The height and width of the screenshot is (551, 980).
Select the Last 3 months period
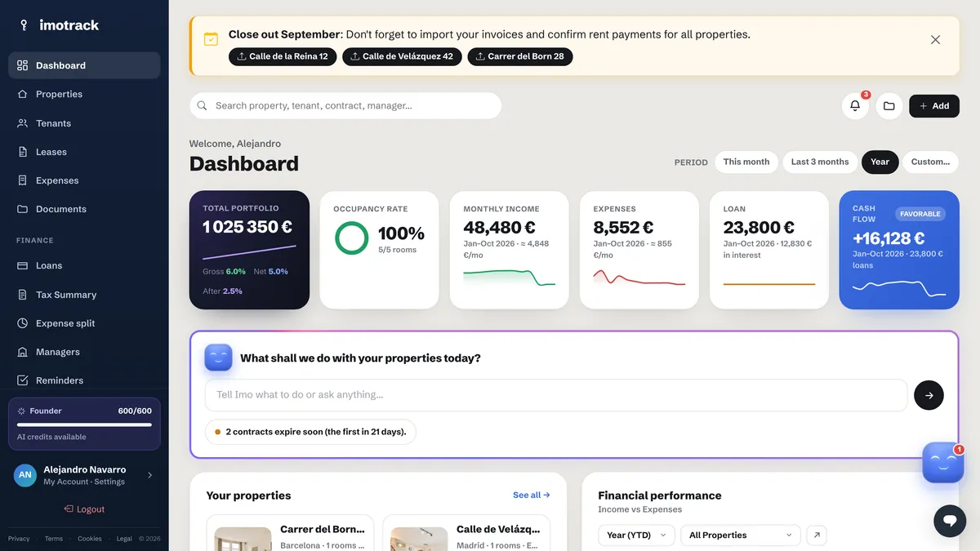point(820,162)
